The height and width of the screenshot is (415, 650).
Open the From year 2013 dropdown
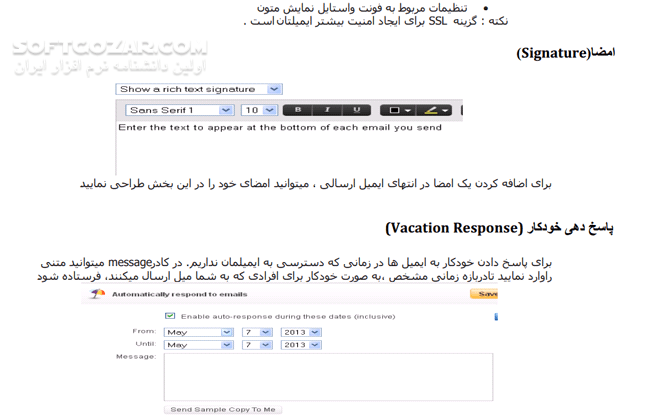[x=301, y=332]
